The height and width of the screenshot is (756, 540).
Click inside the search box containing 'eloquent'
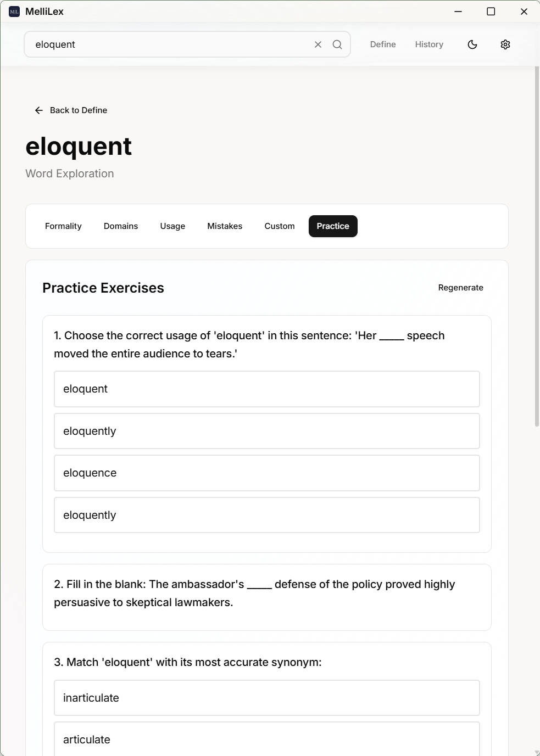pyautogui.click(x=170, y=44)
